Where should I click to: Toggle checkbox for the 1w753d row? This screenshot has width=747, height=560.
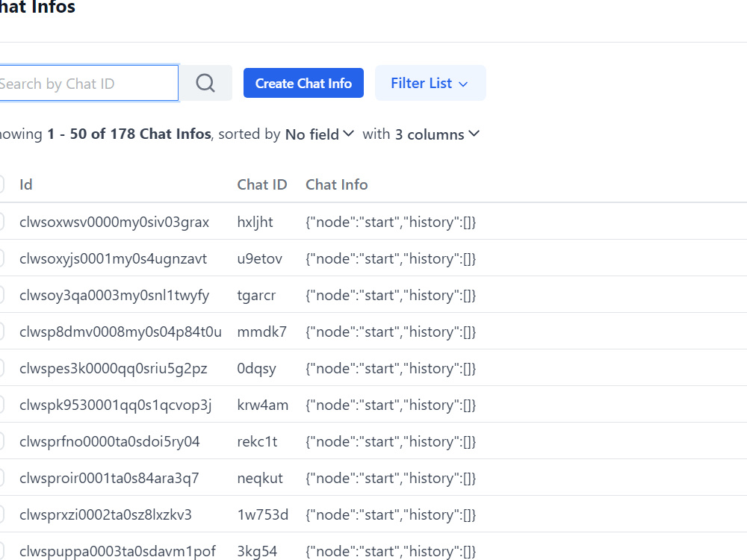(1, 514)
